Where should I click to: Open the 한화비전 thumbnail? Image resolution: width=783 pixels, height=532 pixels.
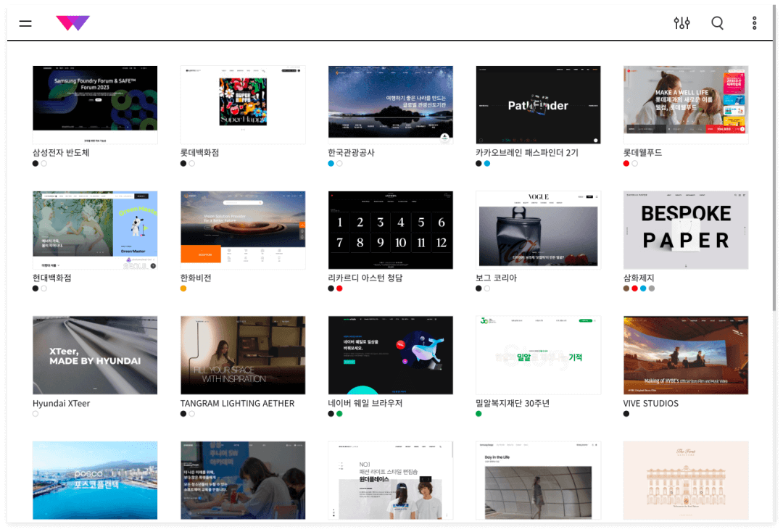point(243,230)
